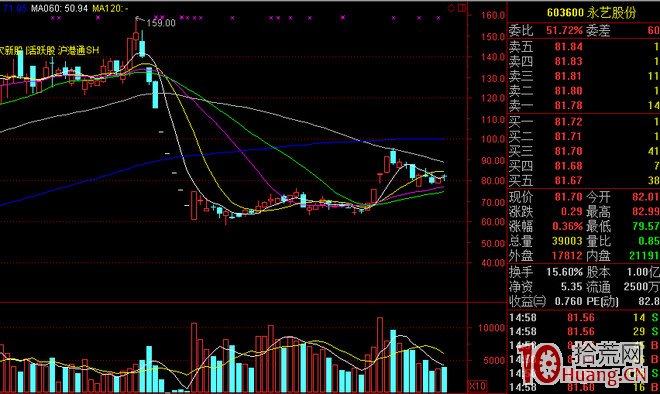This screenshot has height=394, width=660.
Task: Select the 卖三 ask row at 81.81
Action: pyautogui.click(x=584, y=76)
